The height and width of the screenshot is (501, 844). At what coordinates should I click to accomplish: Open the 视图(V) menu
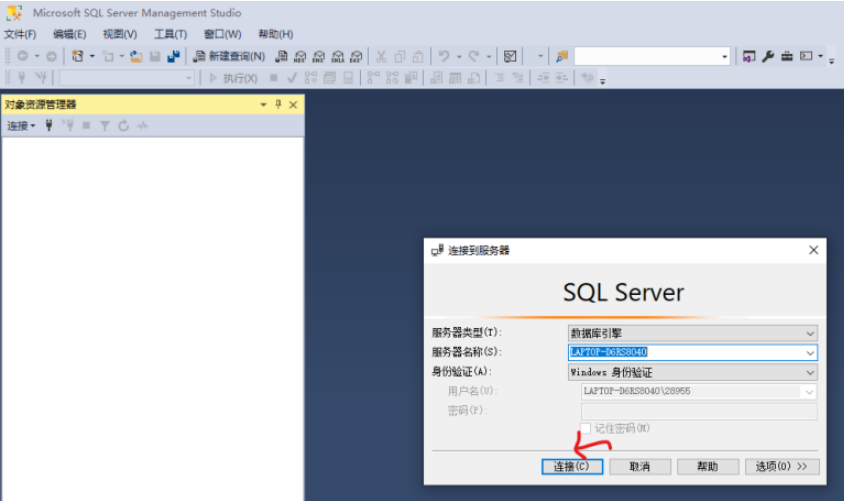(x=120, y=34)
